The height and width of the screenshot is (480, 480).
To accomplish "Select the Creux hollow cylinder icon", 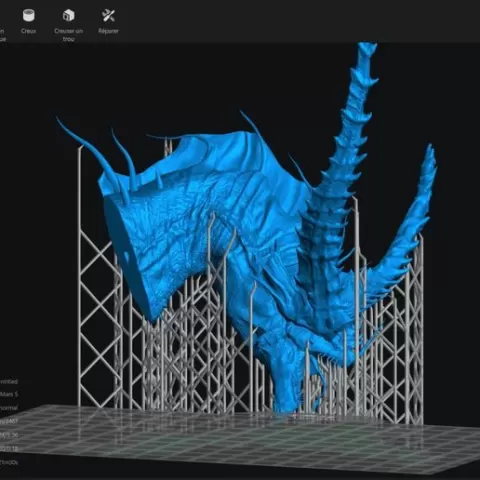I will coord(29,15).
